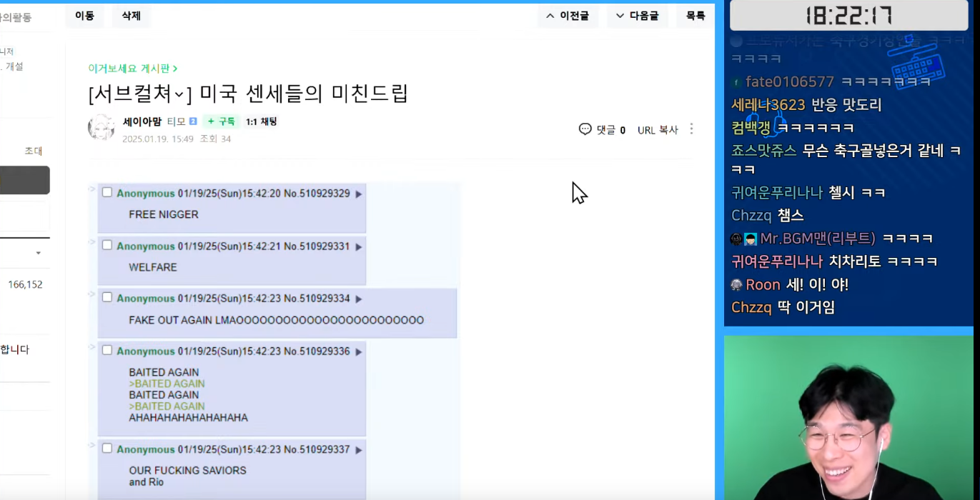This screenshot has width=980, height=500.
Task: Expand the arrow after No.510929334
Action: [x=359, y=299]
